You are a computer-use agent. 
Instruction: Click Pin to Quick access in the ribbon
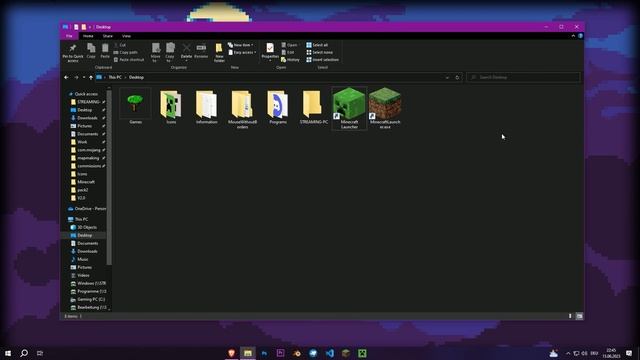tap(73, 53)
